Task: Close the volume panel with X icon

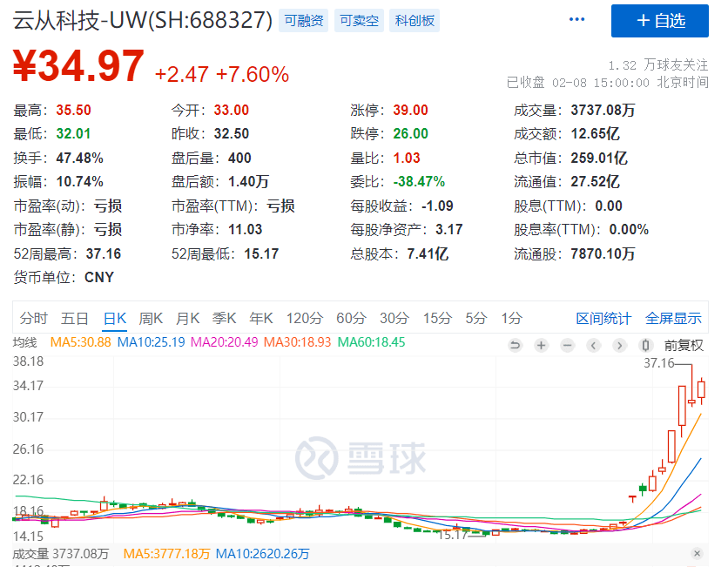Action: click(x=697, y=553)
